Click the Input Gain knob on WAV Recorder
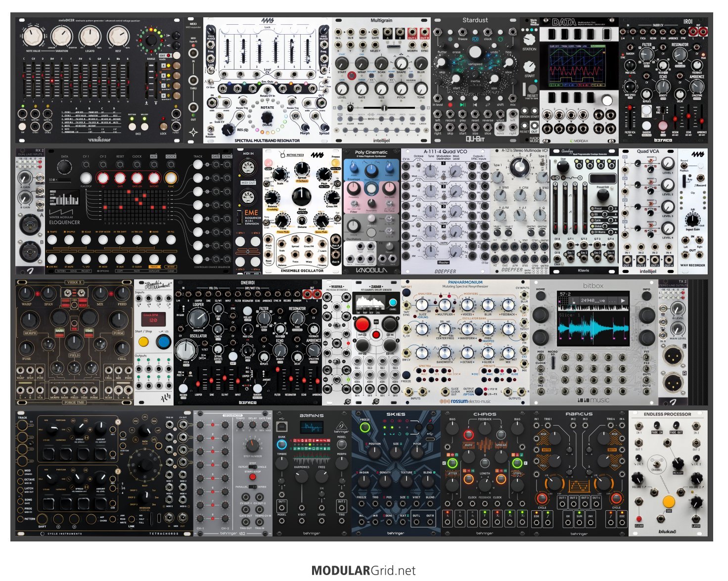 pyautogui.click(x=692, y=219)
